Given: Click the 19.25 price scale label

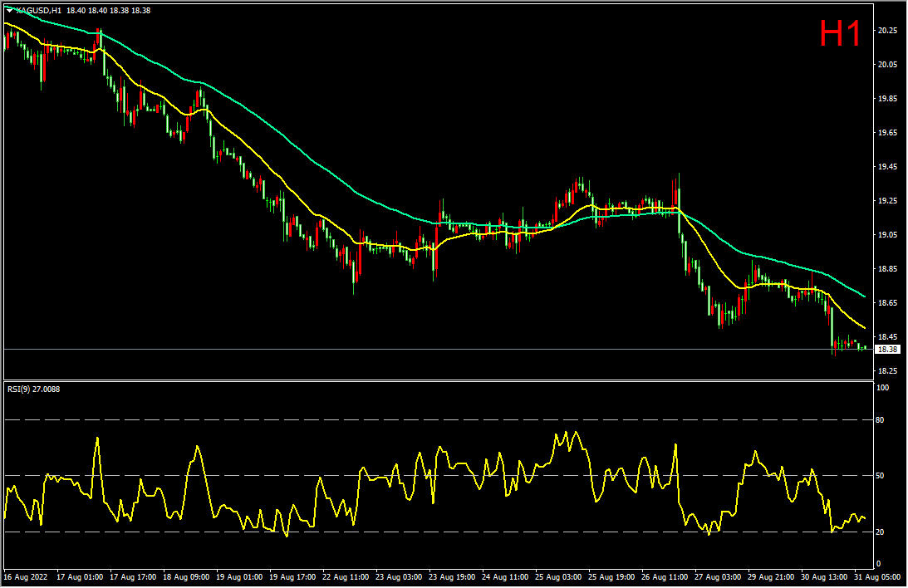Looking at the screenshot, I should tap(888, 201).
